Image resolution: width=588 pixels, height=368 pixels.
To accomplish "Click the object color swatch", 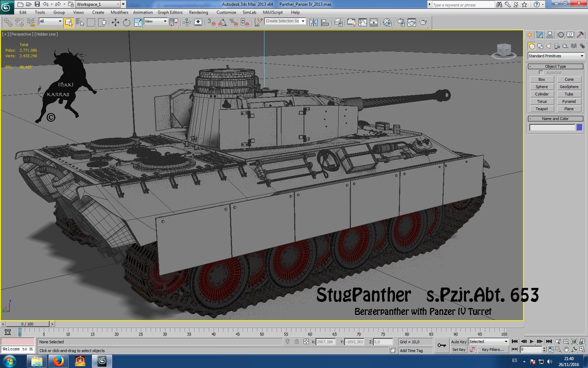I will [x=579, y=127].
